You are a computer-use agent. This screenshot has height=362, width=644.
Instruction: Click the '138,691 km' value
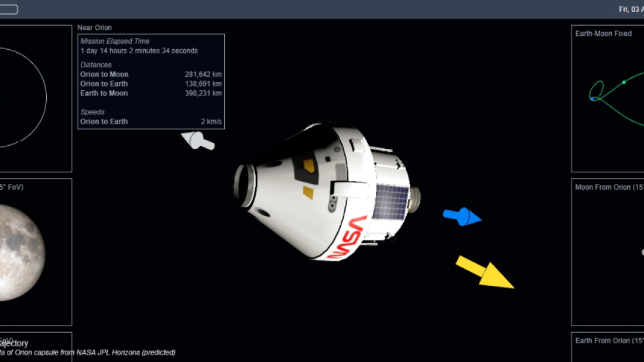click(203, 84)
